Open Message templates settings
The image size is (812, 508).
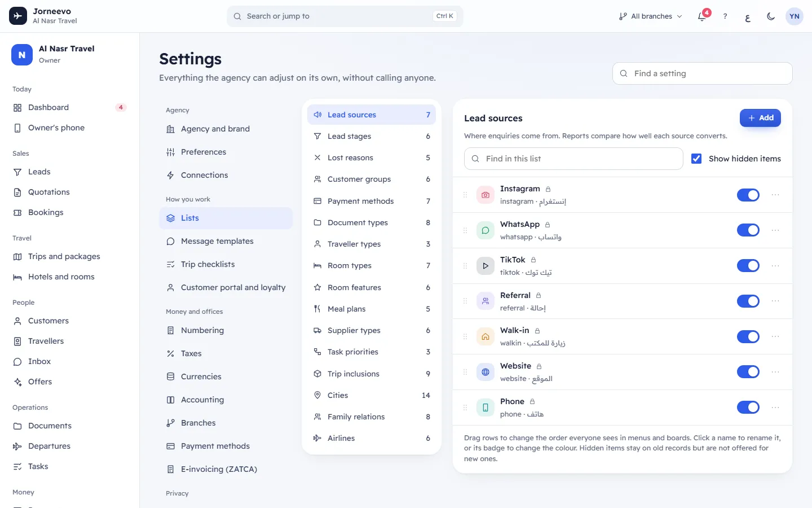tap(226, 241)
